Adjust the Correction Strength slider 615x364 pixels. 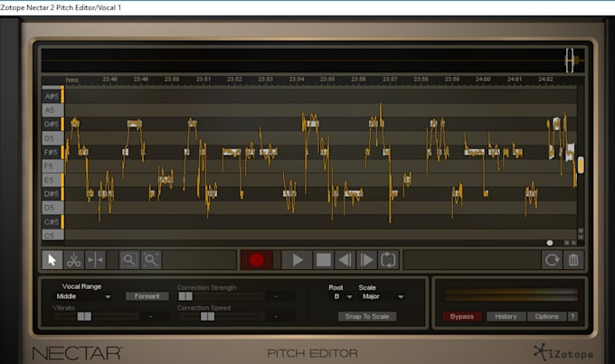point(185,296)
